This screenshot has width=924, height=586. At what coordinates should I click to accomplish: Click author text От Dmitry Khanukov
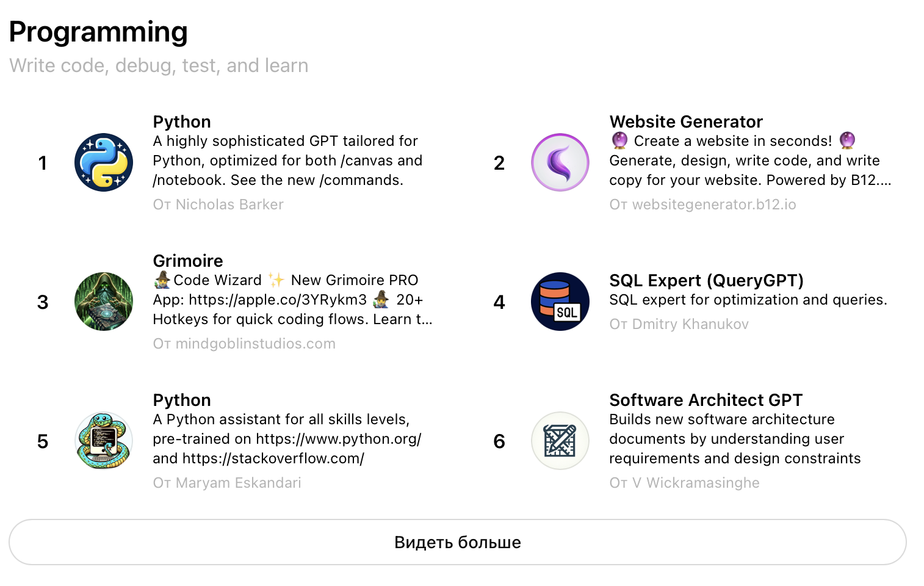point(679,324)
